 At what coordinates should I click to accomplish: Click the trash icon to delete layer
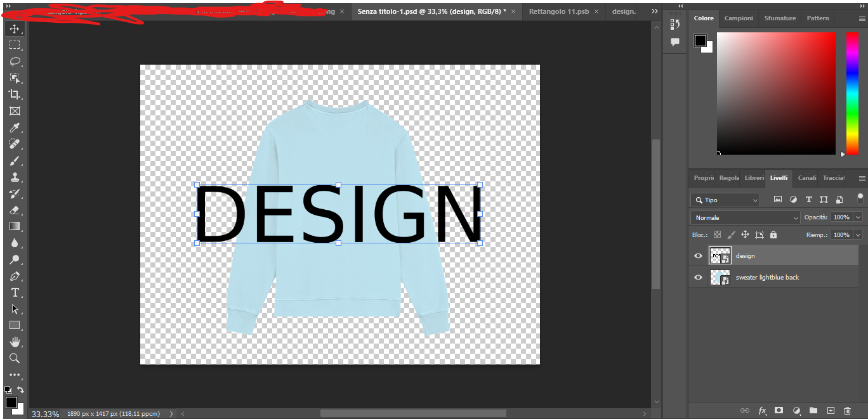pos(847,410)
